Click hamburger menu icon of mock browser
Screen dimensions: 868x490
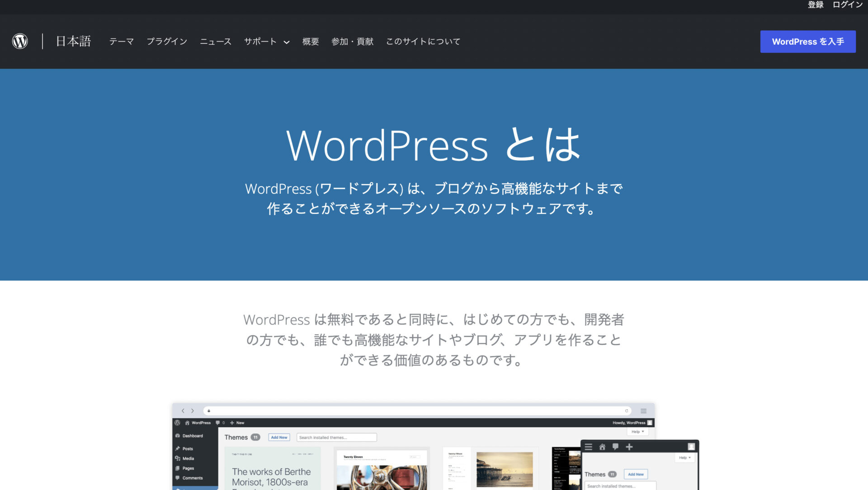pos(643,411)
